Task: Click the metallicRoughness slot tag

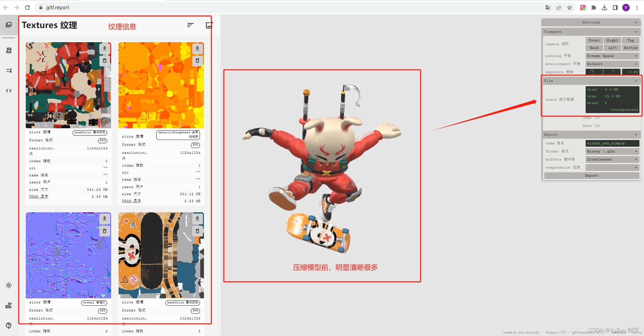Action: click(x=178, y=135)
